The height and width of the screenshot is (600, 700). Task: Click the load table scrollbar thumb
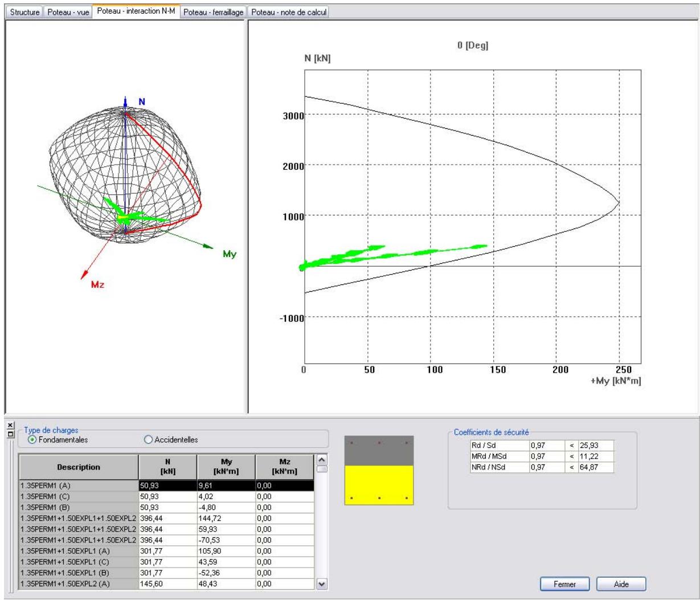point(322,469)
